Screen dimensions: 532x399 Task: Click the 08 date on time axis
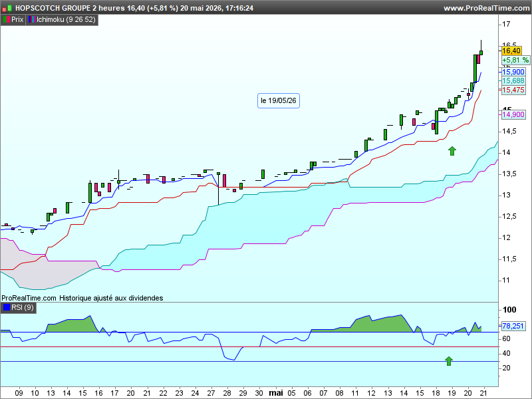point(339,393)
